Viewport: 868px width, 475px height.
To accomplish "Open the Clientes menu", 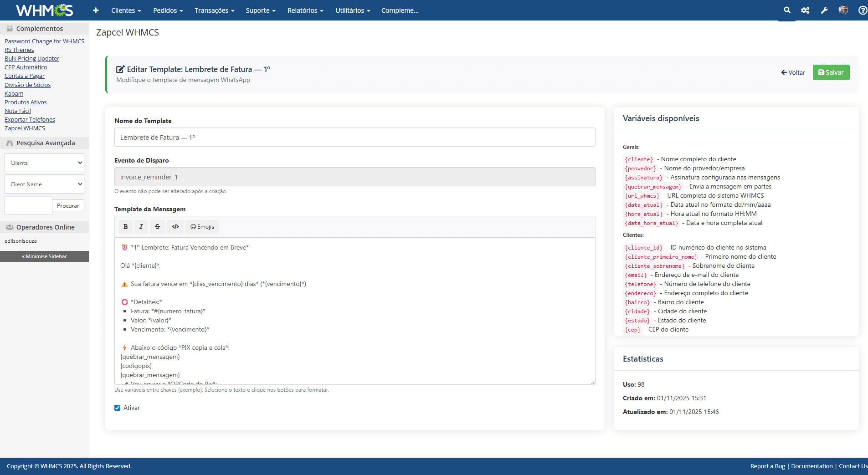I will (x=126, y=10).
